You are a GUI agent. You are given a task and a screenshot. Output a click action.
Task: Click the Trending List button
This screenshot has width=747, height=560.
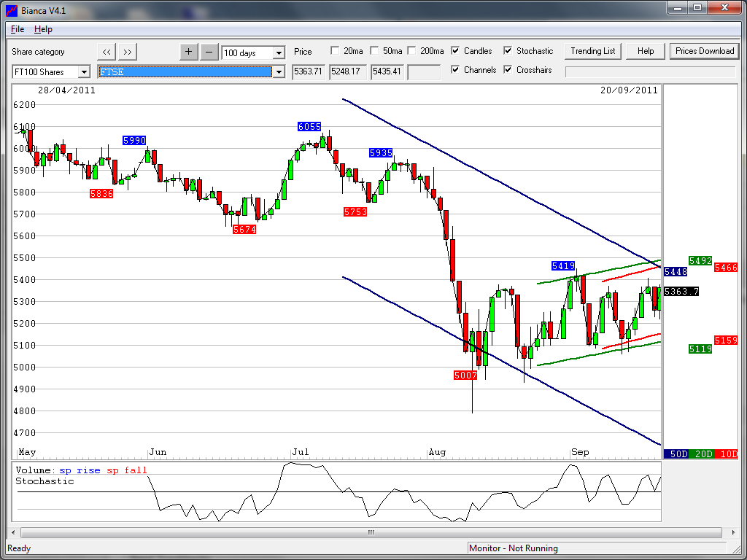pyautogui.click(x=593, y=51)
